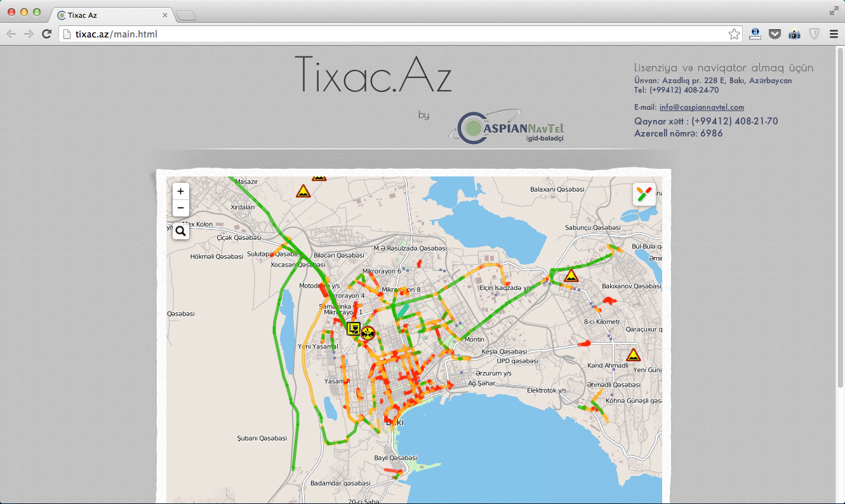Click the Xırdalan map label
Viewport: 845px width, 504px height.
click(243, 207)
